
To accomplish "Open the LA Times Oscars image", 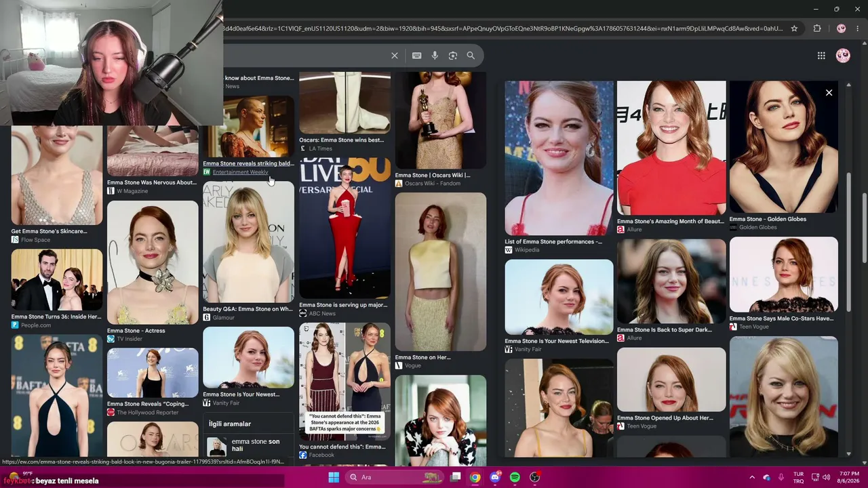I will coord(344,102).
